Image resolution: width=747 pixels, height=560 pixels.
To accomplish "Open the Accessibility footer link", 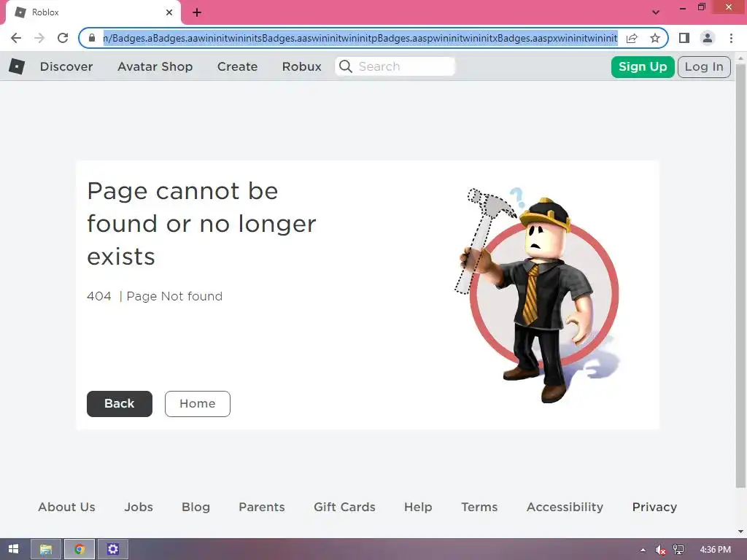I will (565, 507).
